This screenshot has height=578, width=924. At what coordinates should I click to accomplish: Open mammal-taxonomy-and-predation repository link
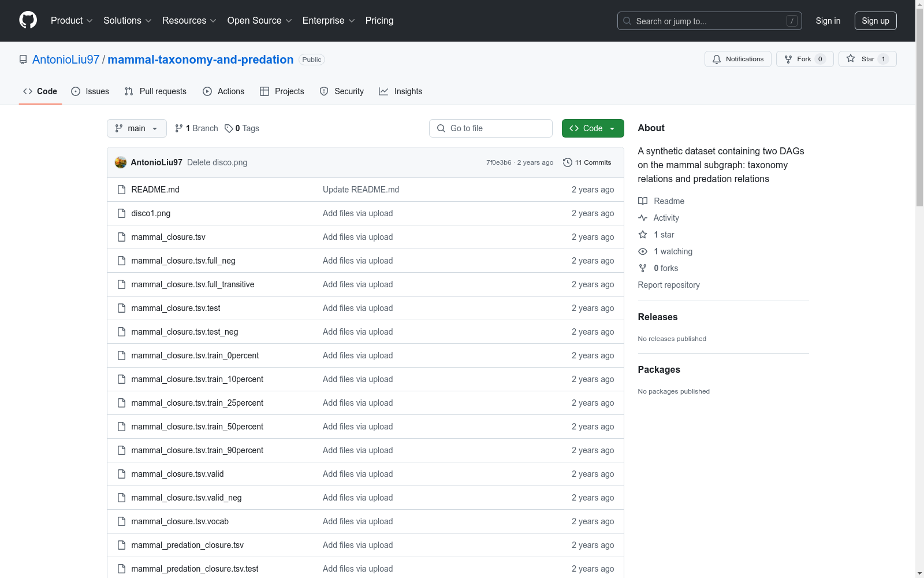[200, 60]
